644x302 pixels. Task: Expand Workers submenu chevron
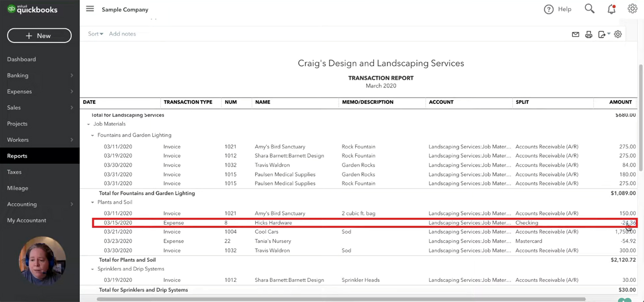coord(72,140)
